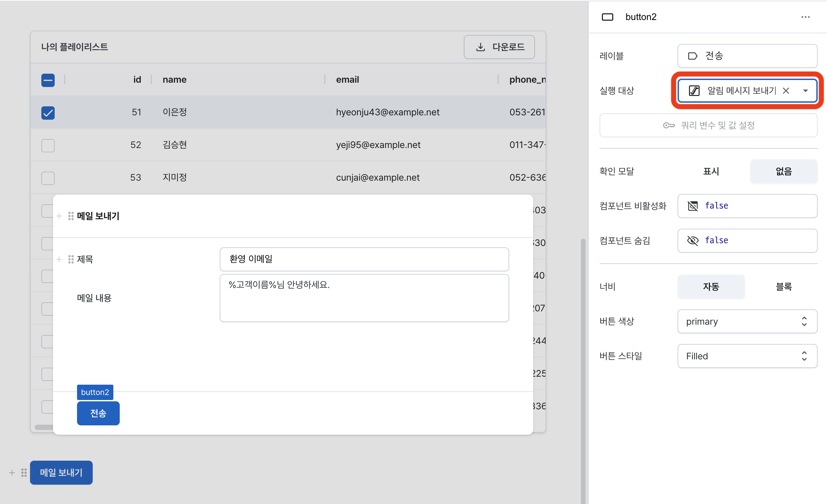Image resolution: width=827 pixels, height=504 pixels.
Task: Expand the 실행 대상 dropdown arrow
Action: click(805, 91)
